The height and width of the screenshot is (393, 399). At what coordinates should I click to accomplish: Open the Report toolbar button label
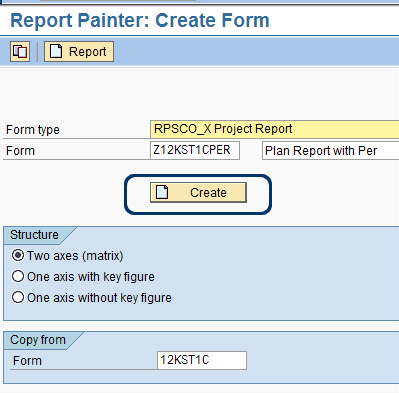(x=87, y=52)
